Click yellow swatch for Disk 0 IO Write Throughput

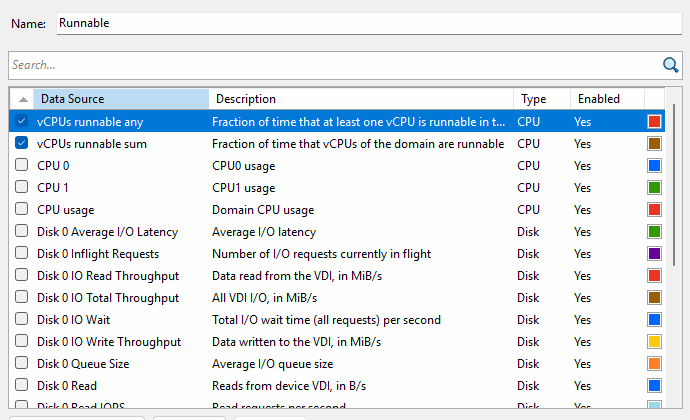coord(654,341)
